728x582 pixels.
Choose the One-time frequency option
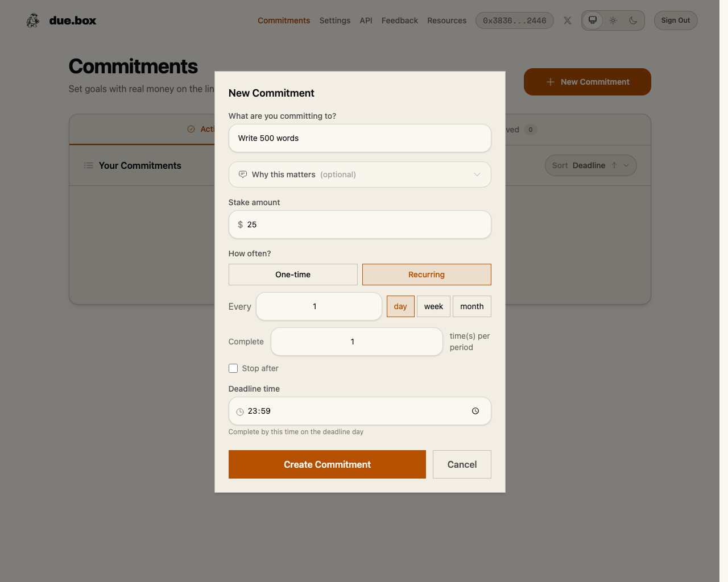[x=293, y=275]
